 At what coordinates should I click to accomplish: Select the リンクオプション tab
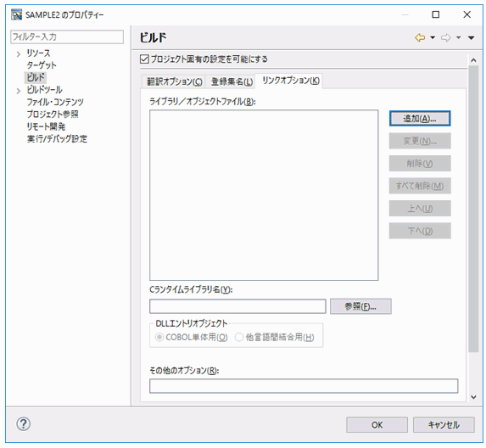[x=290, y=81]
